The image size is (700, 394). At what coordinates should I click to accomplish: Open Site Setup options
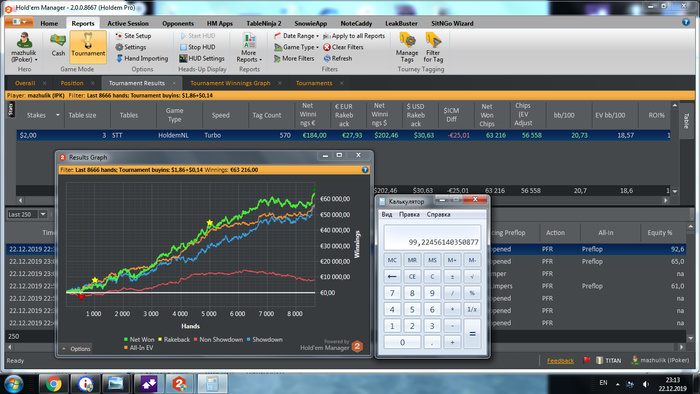pos(133,36)
